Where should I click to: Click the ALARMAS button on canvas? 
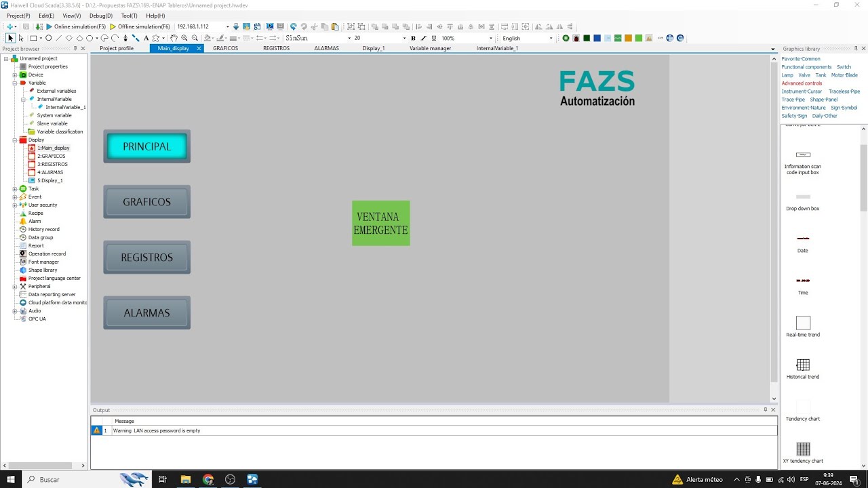pos(146,313)
